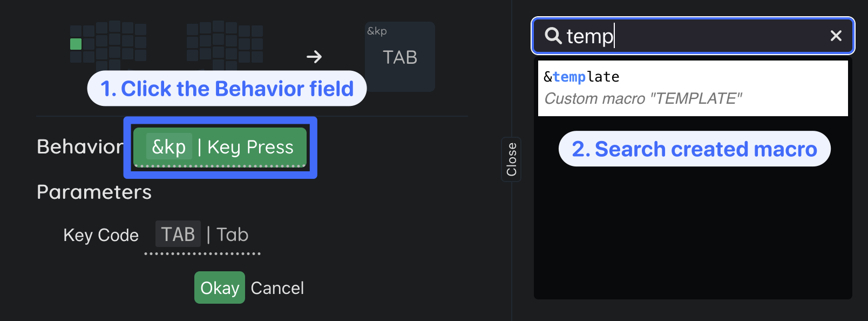Click the TAB code badge in Key Code
This screenshot has height=321, width=868.
[x=178, y=235]
